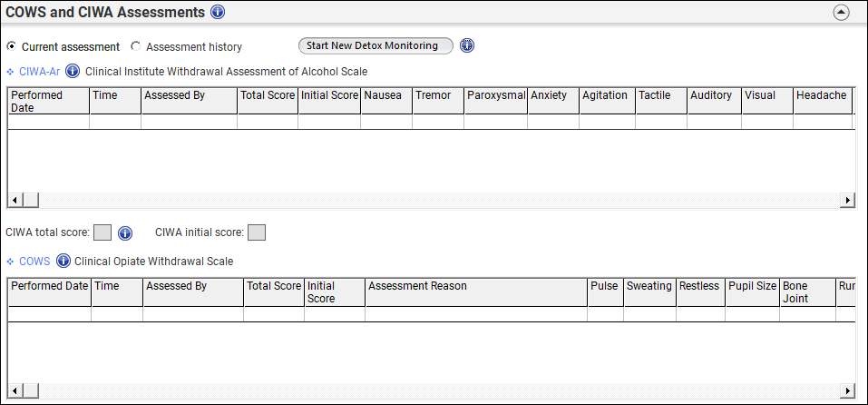Click the COWS info icon

(63, 262)
